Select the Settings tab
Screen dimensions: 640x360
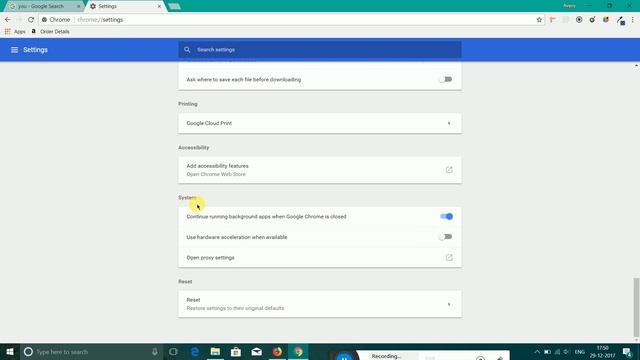126,7
